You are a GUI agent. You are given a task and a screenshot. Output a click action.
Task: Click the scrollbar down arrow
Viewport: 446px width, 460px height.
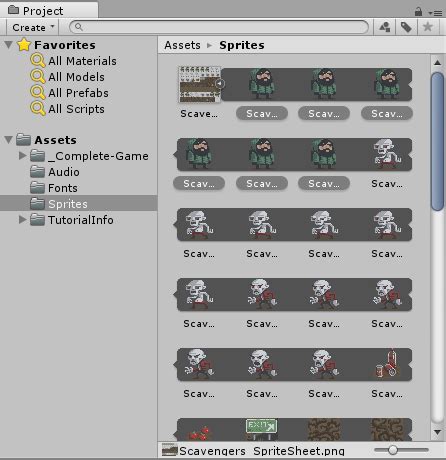(x=437, y=432)
